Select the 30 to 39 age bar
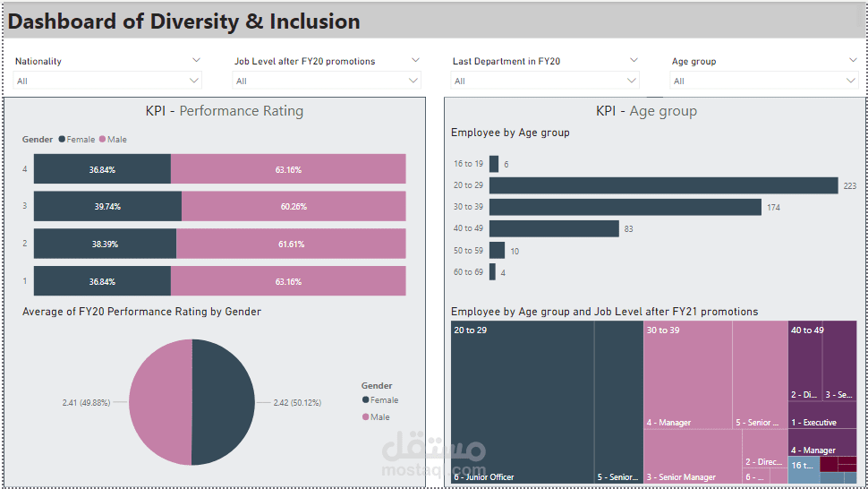Image resolution: width=868 pixels, height=489 pixels. click(x=625, y=207)
